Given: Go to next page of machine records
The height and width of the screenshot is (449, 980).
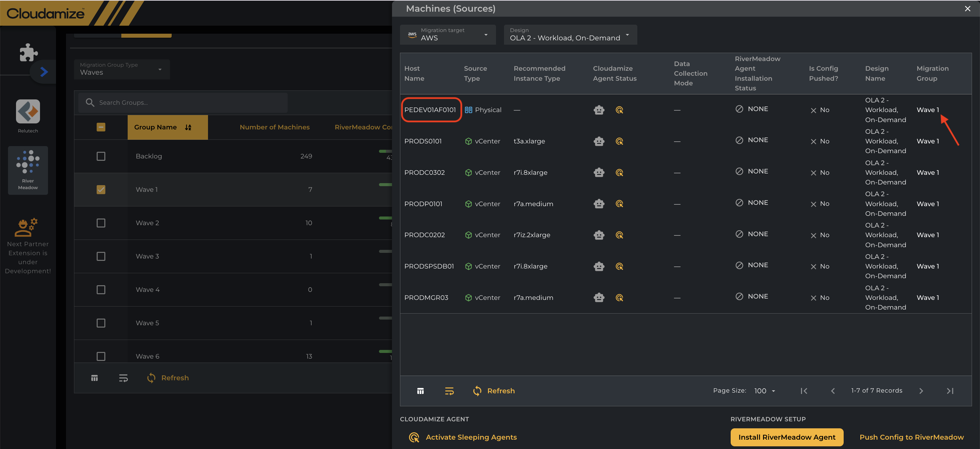Looking at the screenshot, I should (x=921, y=391).
